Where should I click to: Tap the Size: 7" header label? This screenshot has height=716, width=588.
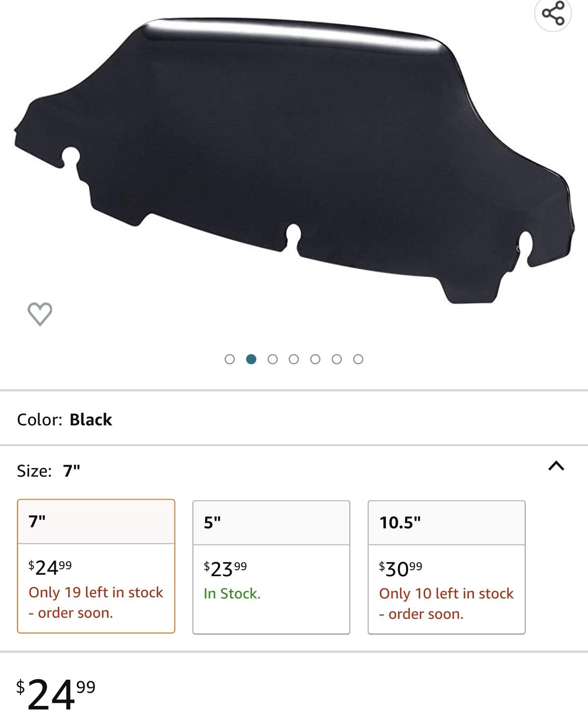tap(48, 471)
